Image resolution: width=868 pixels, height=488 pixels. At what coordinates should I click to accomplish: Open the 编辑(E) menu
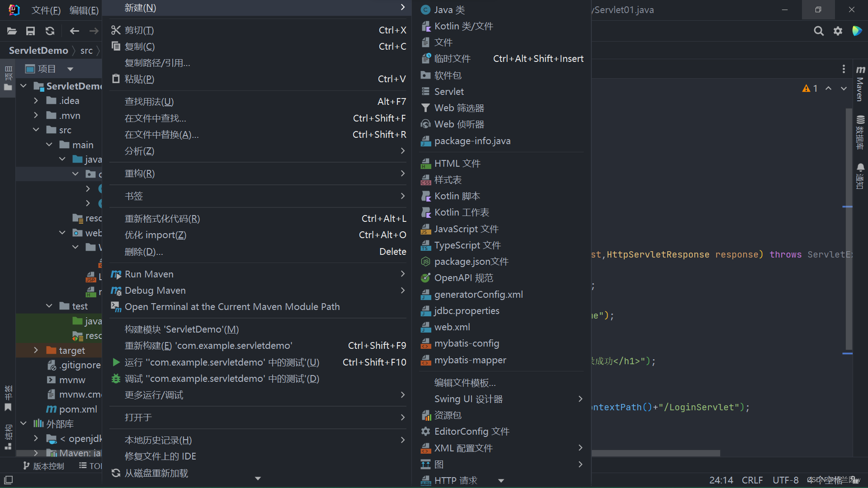tap(84, 10)
